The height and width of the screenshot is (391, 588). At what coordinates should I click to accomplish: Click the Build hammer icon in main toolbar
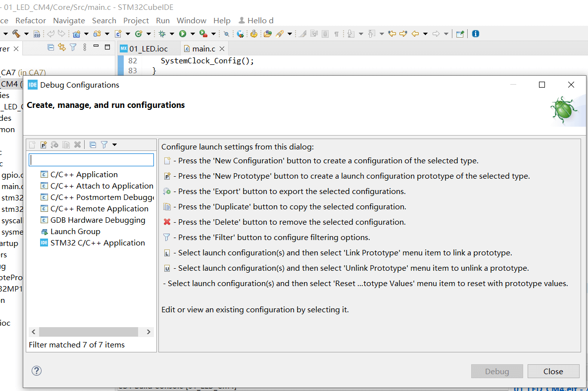pos(16,34)
